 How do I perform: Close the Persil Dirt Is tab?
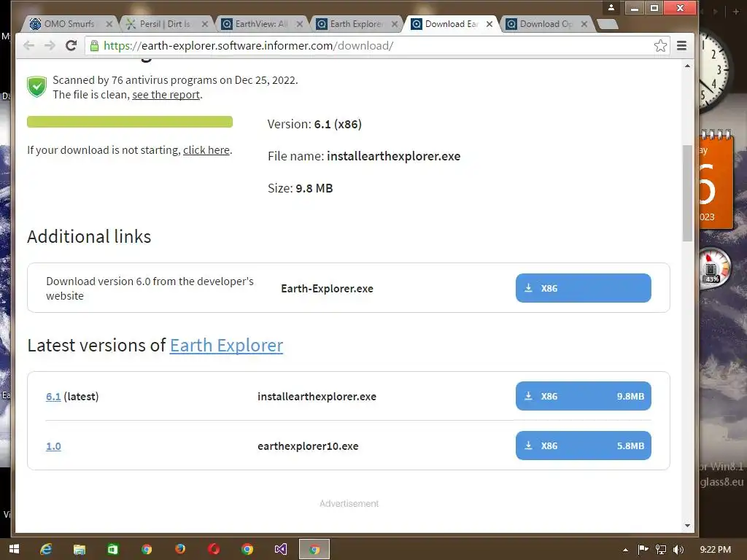tap(205, 24)
